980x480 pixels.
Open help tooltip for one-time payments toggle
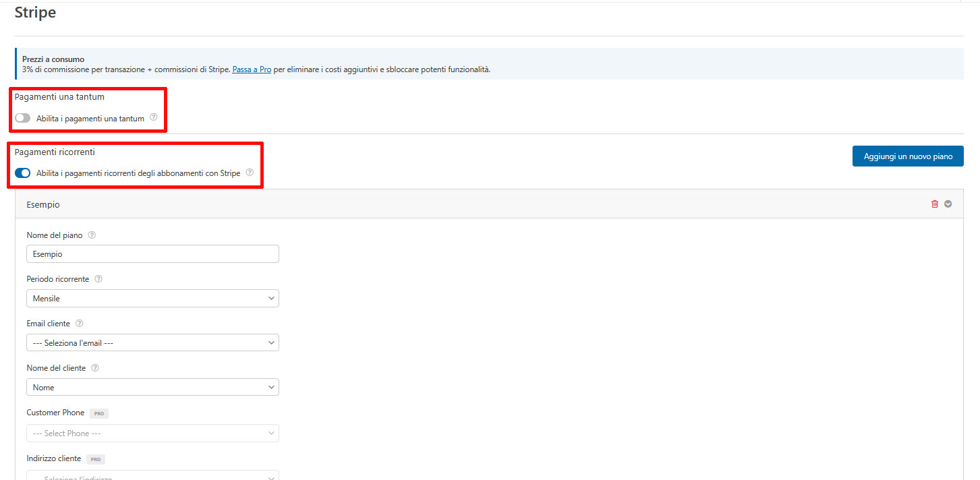coord(154,117)
